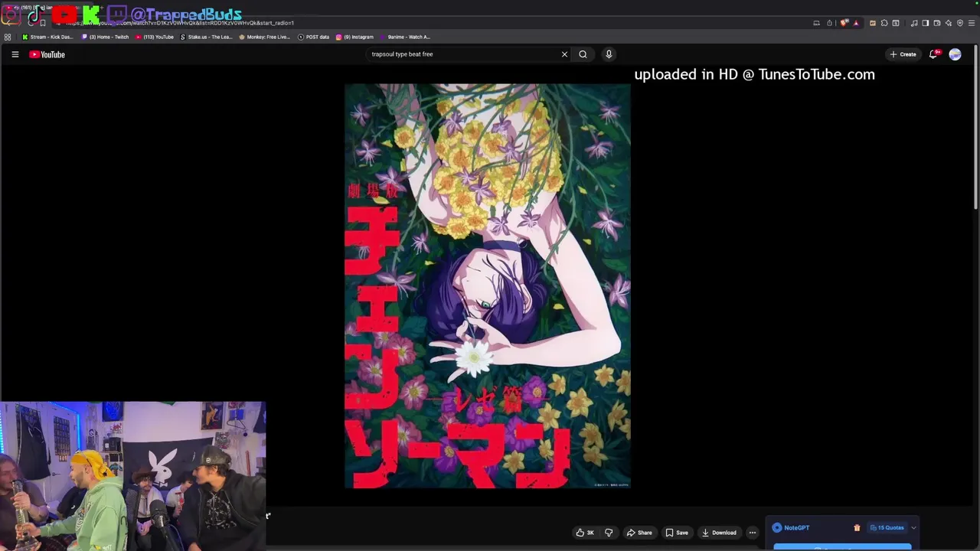Viewport: 980px width, 551px height.
Task: Open the reader screenshot extension icon
Action: 895,23
